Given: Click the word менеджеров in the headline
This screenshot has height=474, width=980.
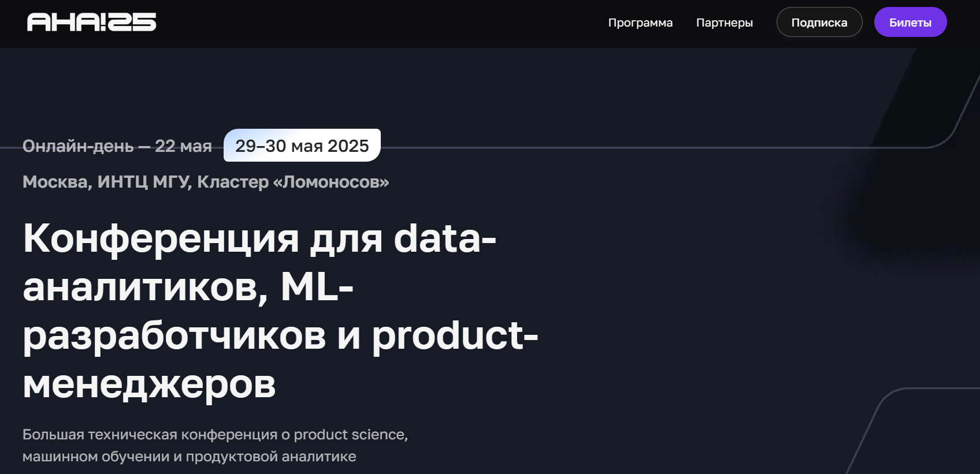Looking at the screenshot, I should point(149,384).
